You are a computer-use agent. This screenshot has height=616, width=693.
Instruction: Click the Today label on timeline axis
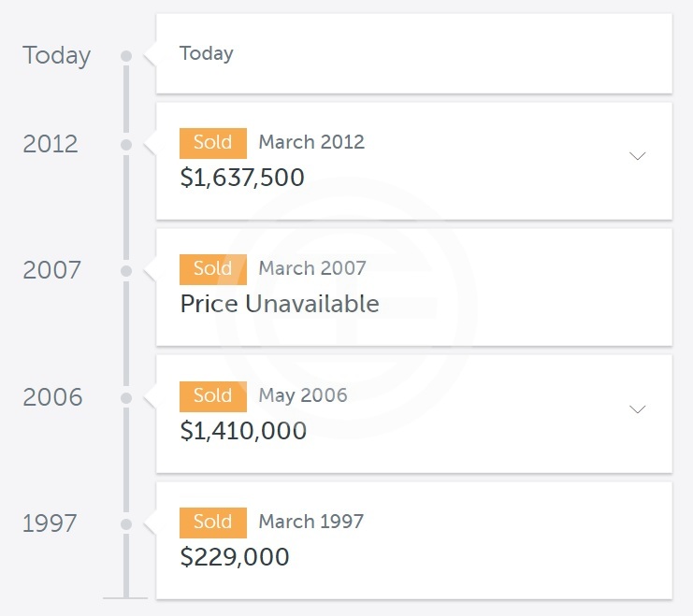pyautogui.click(x=56, y=56)
